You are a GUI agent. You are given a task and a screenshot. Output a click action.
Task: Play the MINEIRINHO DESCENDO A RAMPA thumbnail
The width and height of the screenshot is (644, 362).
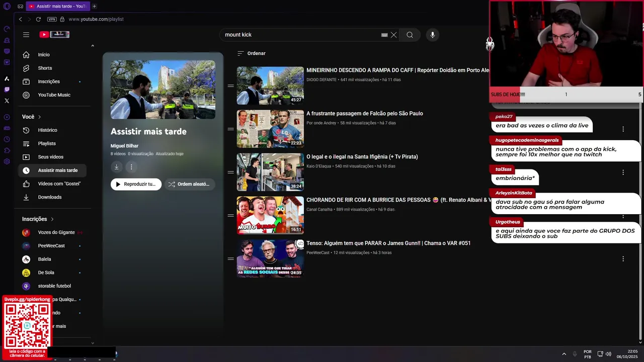(x=270, y=85)
